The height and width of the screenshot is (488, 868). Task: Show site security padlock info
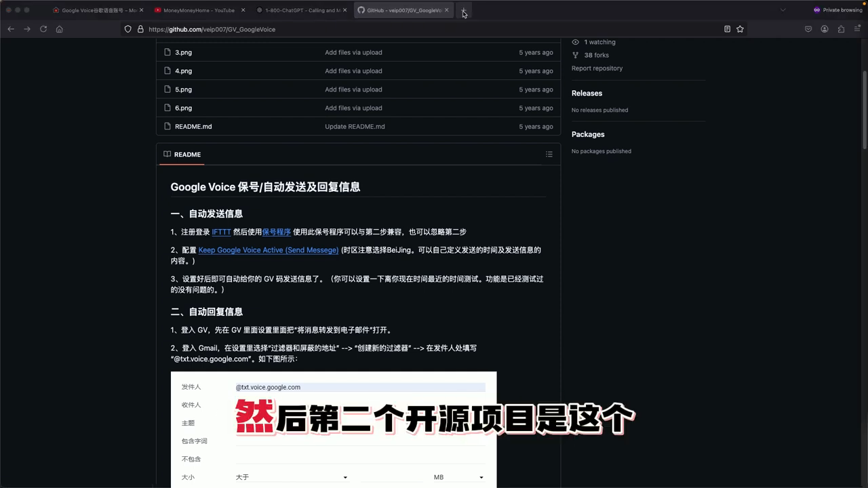(140, 29)
